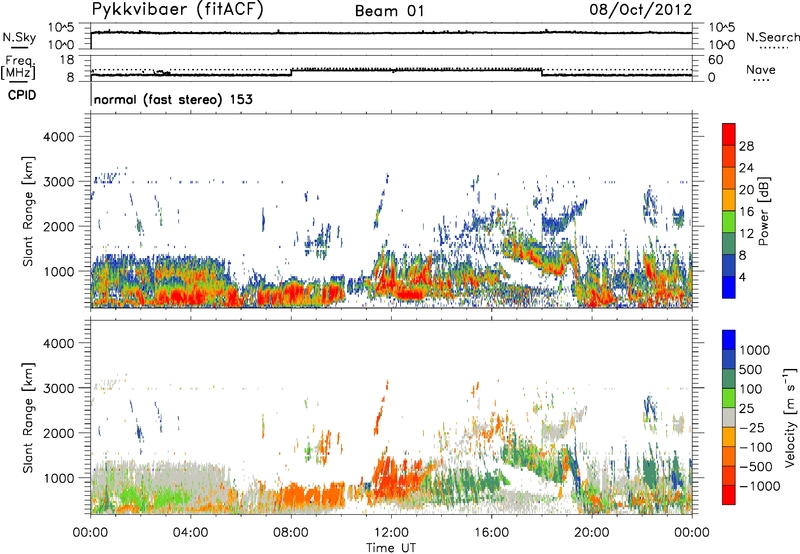Click the "Time UT" axis label
This screenshot has height=554, width=800.
tap(391, 548)
